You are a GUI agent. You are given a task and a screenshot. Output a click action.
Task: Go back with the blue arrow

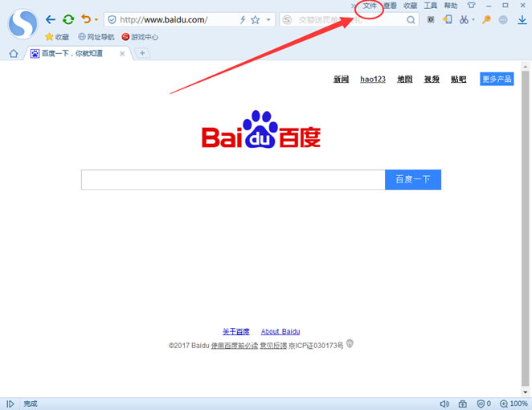point(50,19)
